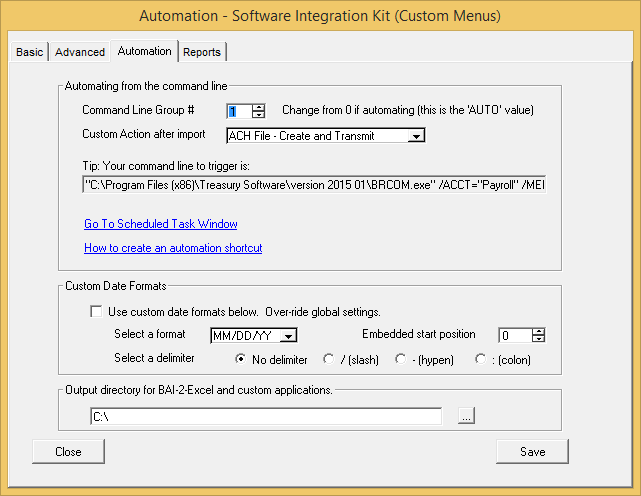This screenshot has height=496, width=641.
Task: Open the Custom Action after import dropdown
Action: click(x=416, y=136)
